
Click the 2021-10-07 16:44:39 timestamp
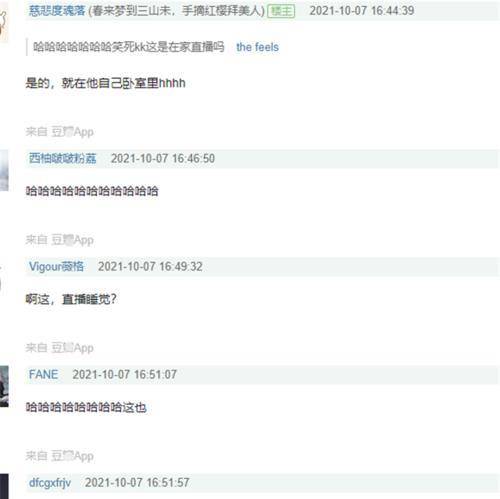362,11
